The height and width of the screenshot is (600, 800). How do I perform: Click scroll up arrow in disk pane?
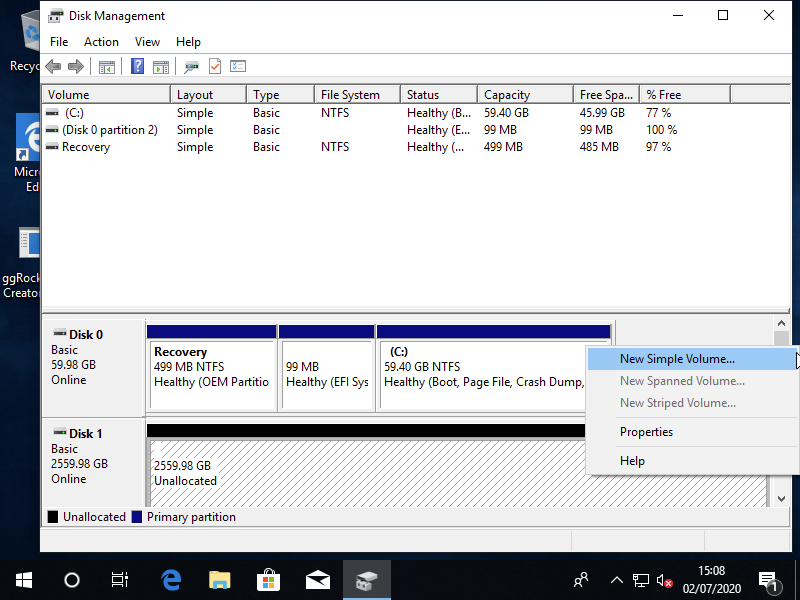tap(781, 323)
